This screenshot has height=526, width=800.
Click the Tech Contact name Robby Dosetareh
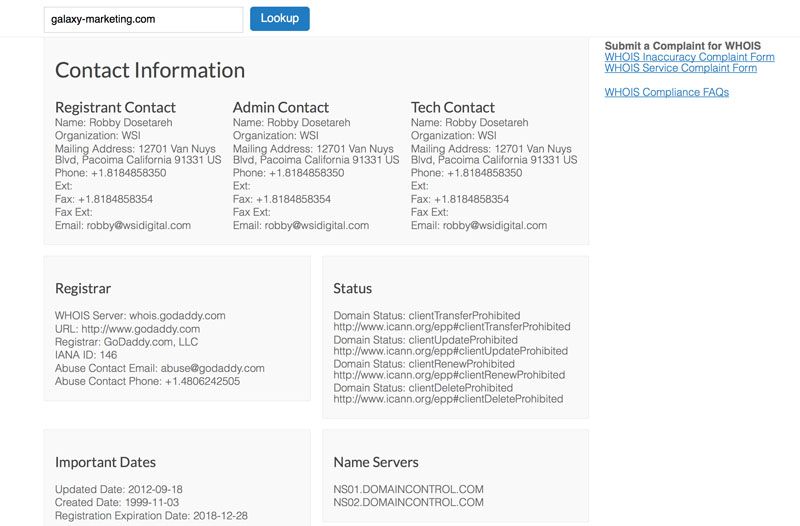[487, 123]
